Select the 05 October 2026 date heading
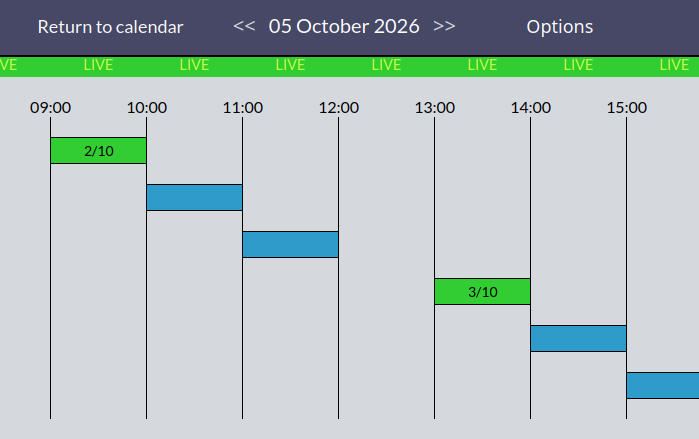The image size is (699, 439). [344, 26]
